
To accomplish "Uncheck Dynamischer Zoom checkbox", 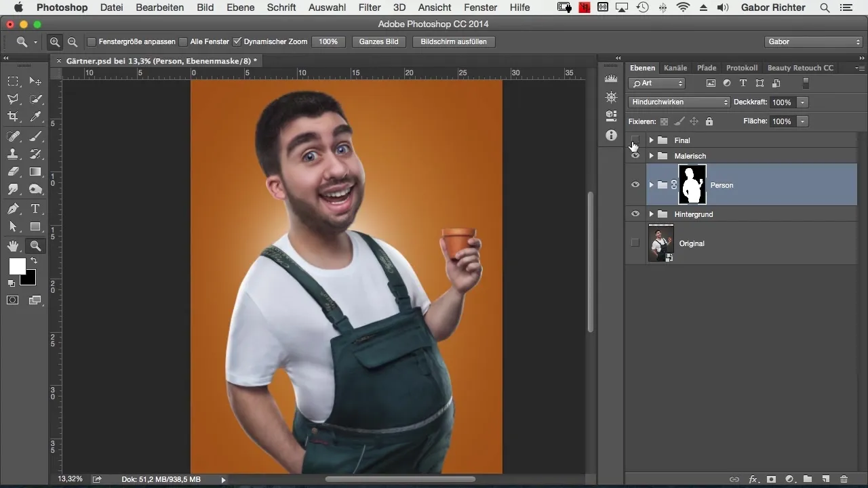I will tap(237, 42).
